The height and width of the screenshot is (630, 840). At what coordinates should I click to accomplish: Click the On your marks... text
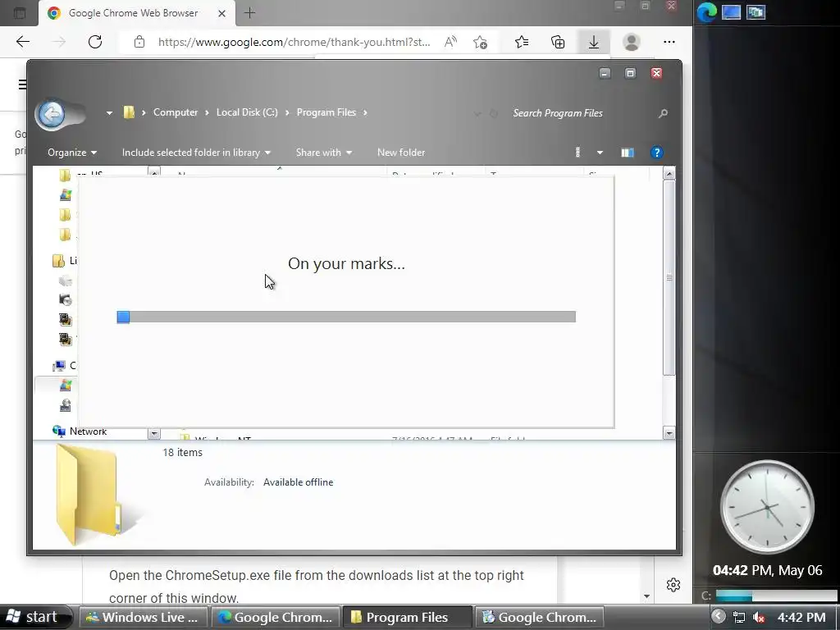pos(346,263)
